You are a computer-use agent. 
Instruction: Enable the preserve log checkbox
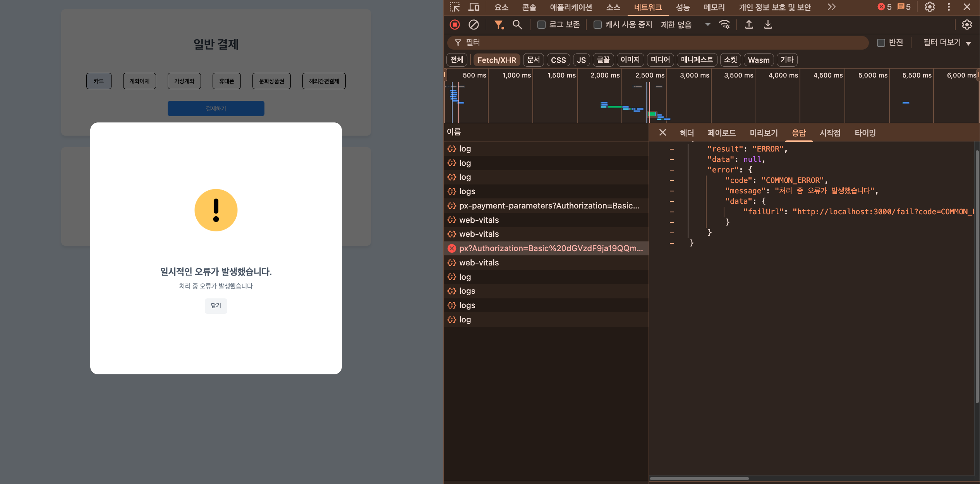click(541, 25)
